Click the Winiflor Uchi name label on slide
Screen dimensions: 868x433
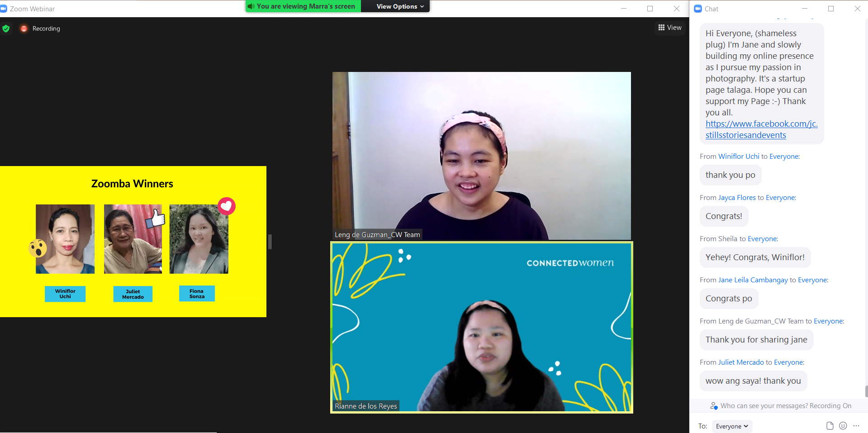coord(65,294)
